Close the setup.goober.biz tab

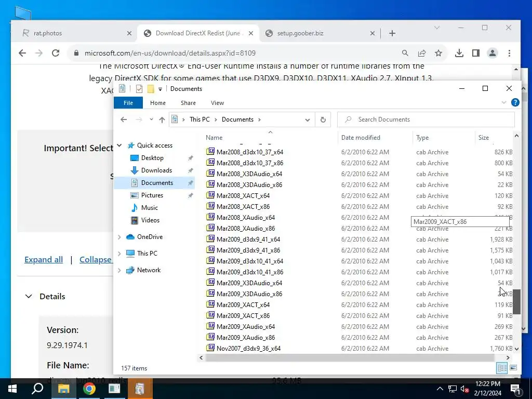372,33
